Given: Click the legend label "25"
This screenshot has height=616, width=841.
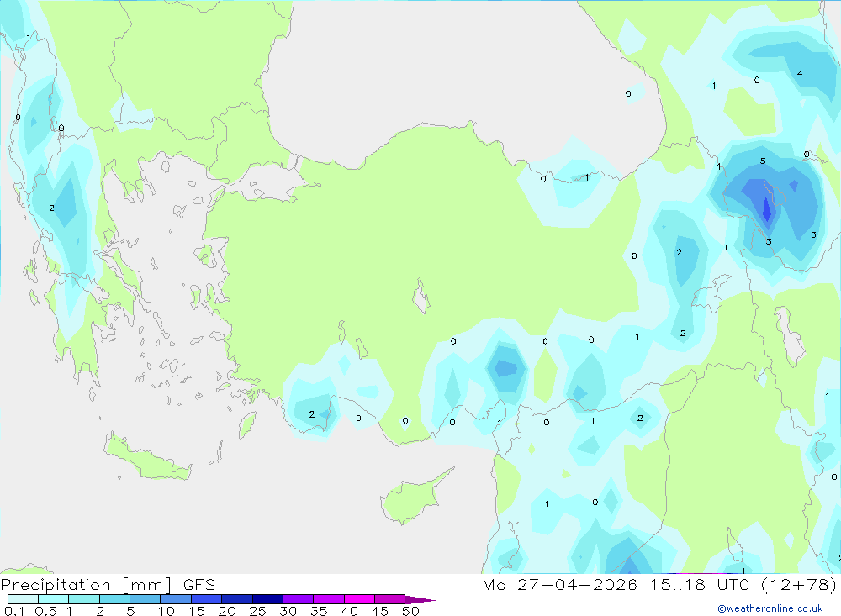Looking at the screenshot, I should pos(258,611).
